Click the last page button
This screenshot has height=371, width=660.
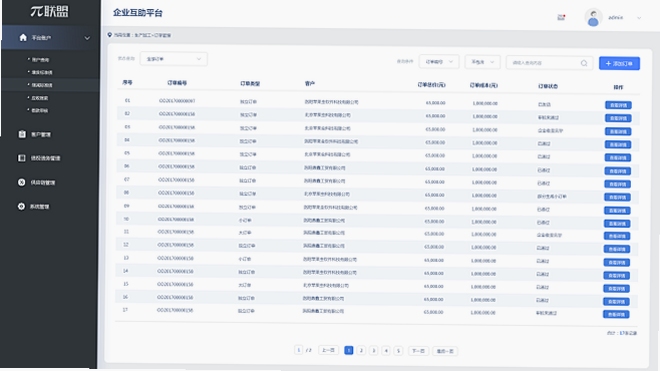(x=445, y=351)
